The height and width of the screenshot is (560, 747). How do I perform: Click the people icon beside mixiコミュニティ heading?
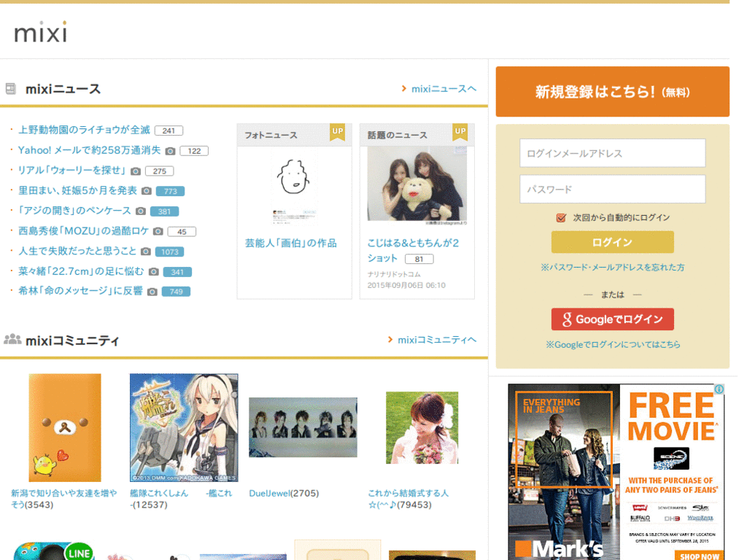(12, 340)
